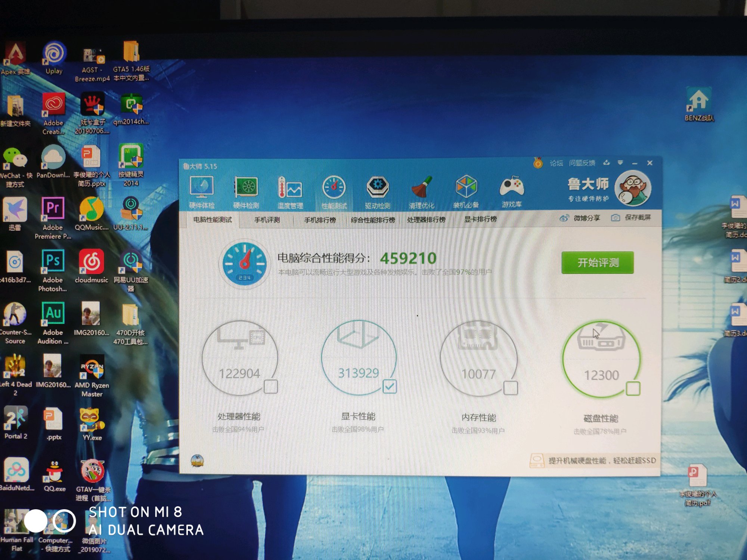Switch to the 手机评测 tab
The height and width of the screenshot is (560, 747).
coord(267,220)
